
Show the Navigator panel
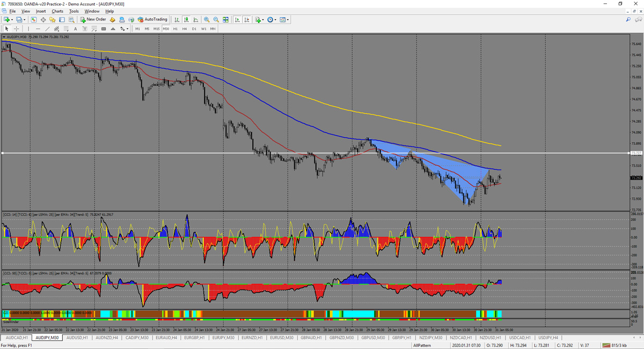53,20
